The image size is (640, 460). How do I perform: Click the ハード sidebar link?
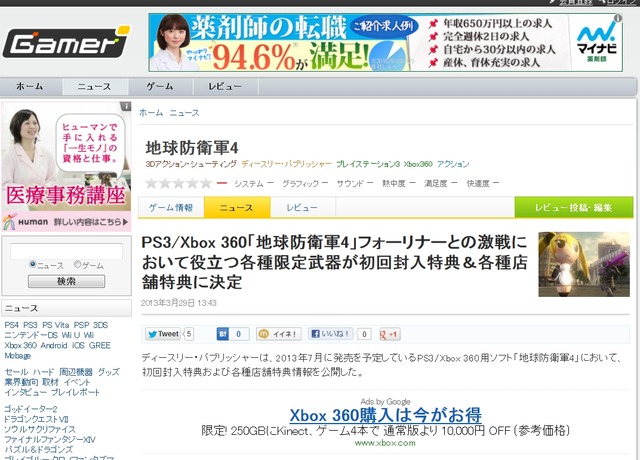43,372
